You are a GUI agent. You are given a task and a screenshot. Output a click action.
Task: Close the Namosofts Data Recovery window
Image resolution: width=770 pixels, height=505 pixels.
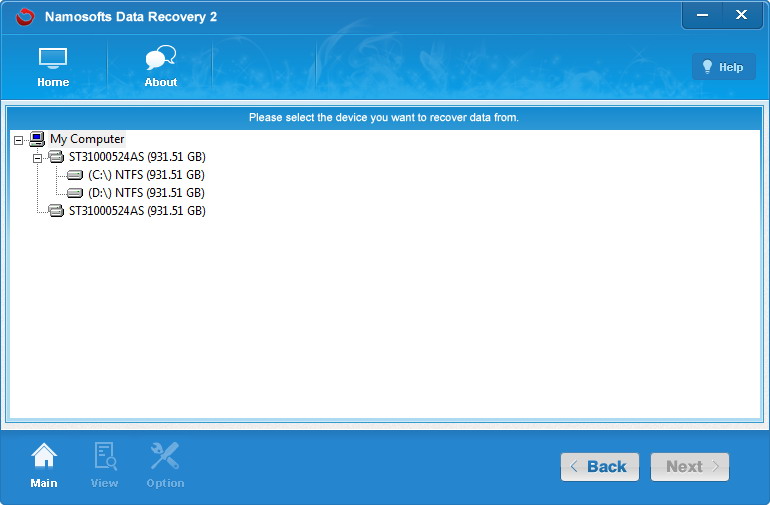pos(742,15)
